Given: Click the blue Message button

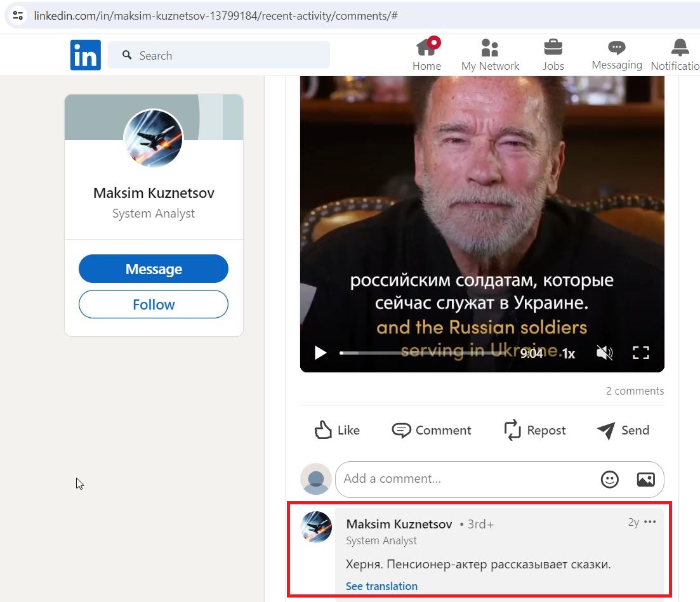Looking at the screenshot, I should tap(154, 268).
